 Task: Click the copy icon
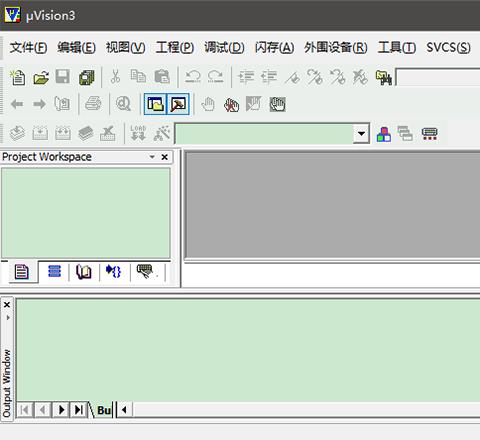coord(138,77)
